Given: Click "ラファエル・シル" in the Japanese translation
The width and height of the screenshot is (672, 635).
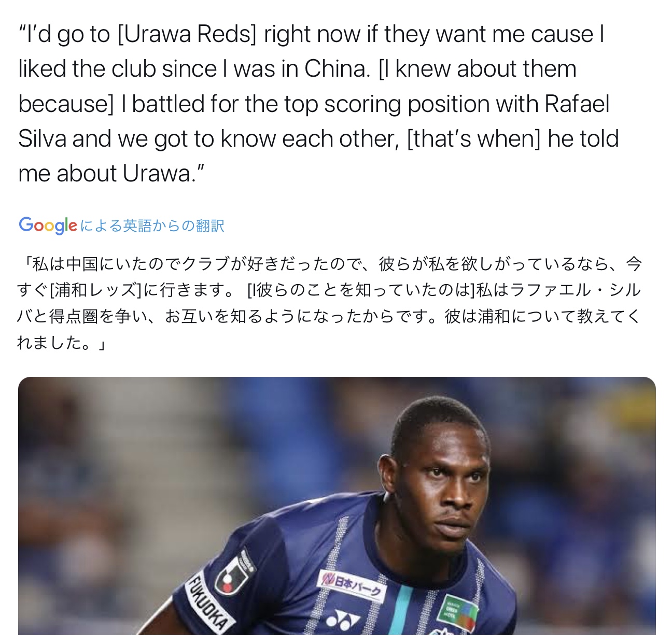Looking at the screenshot, I should [576, 290].
